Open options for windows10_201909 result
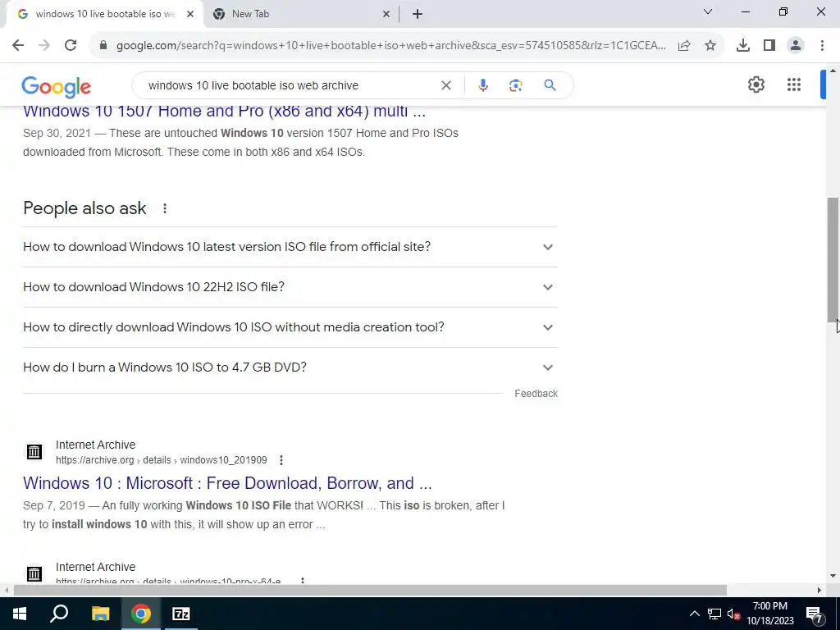 281,460
